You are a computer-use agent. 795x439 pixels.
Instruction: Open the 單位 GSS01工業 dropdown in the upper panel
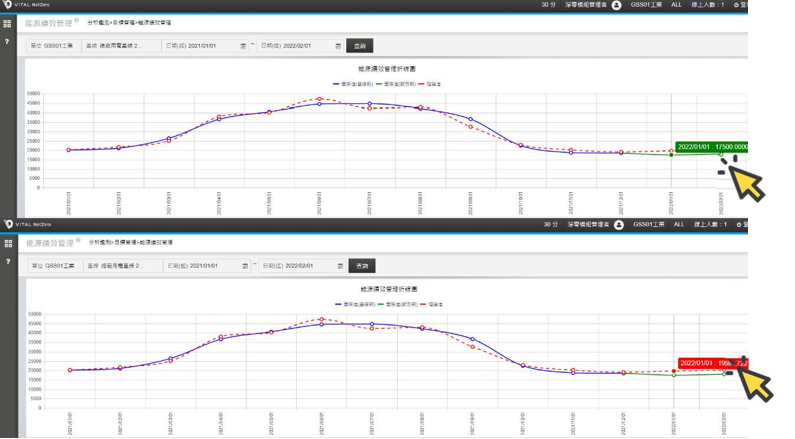(52, 46)
